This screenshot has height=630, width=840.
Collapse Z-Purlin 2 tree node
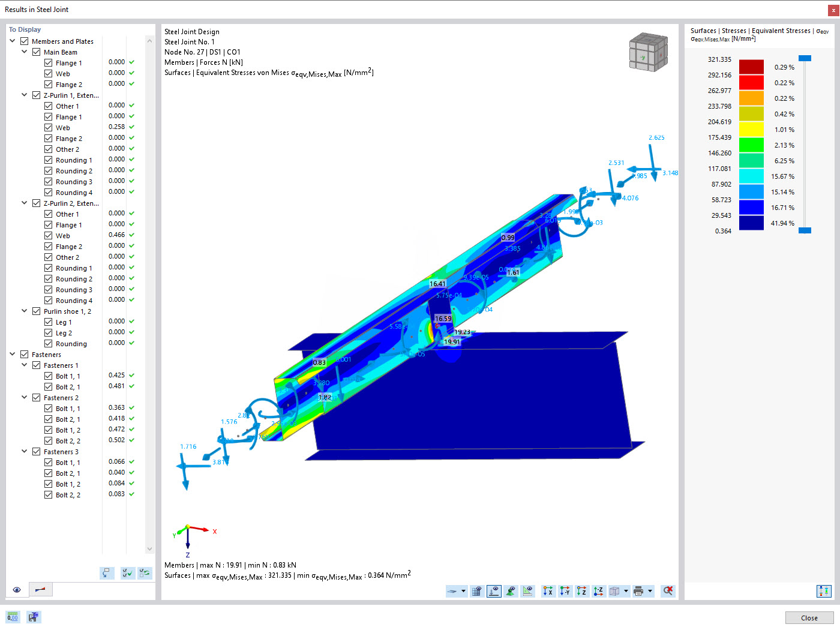point(25,203)
